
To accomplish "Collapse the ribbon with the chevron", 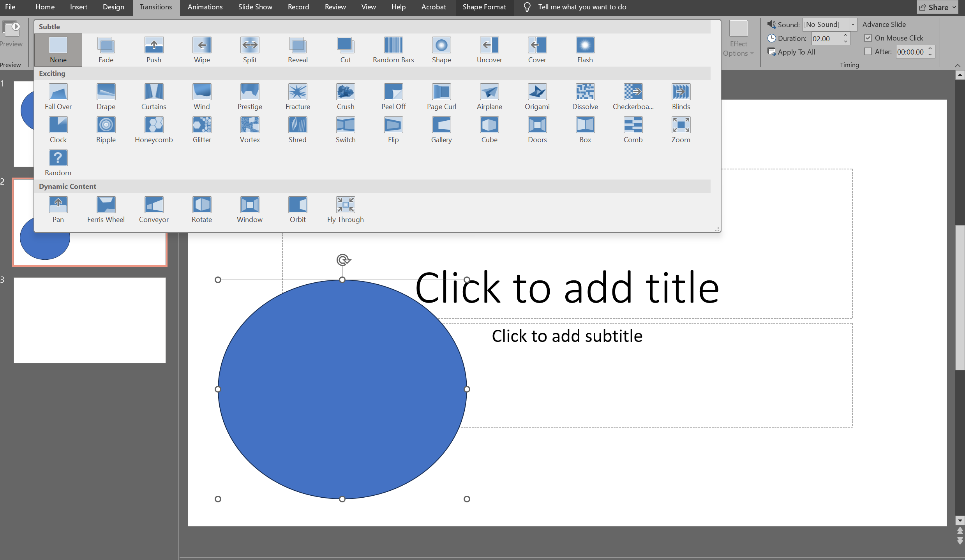I will (x=958, y=65).
